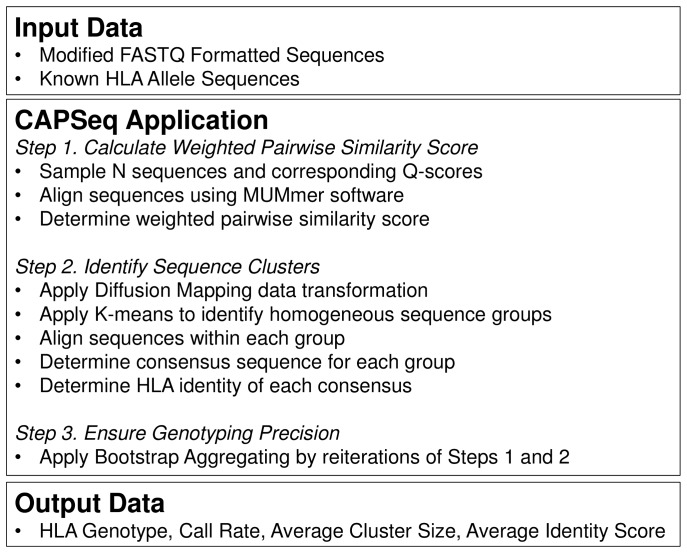
Task: Select Determine HLA identity of each consensus
Action: 226,386
